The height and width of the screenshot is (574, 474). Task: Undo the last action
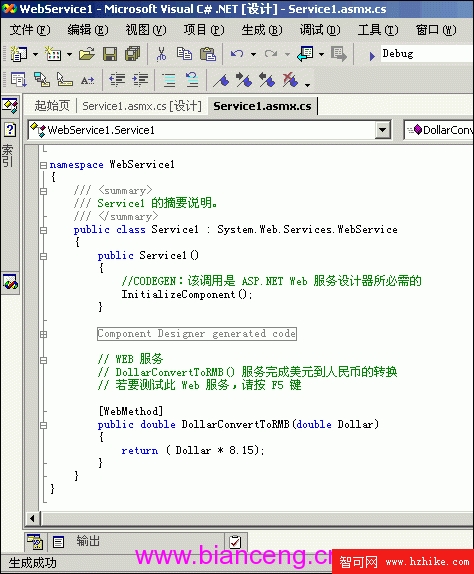[x=237, y=54]
